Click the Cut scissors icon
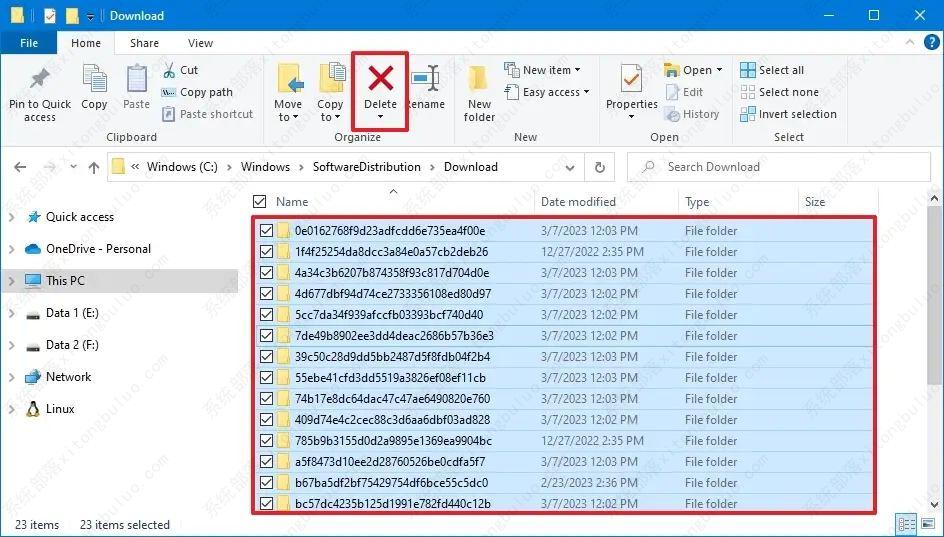The image size is (944, 537). pos(169,70)
